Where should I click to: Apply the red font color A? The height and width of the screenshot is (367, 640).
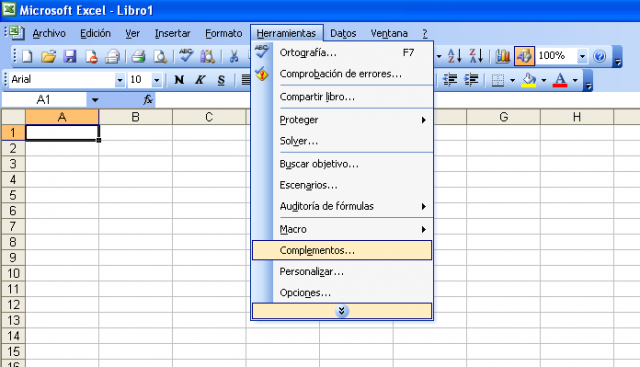click(x=560, y=80)
